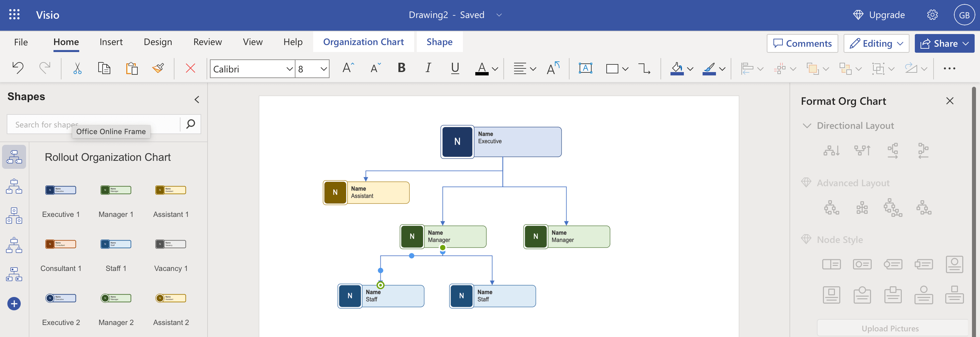Image resolution: width=980 pixels, height=337 pixels.
Task: Open the font size dropdown
Action: coord(323,69)
